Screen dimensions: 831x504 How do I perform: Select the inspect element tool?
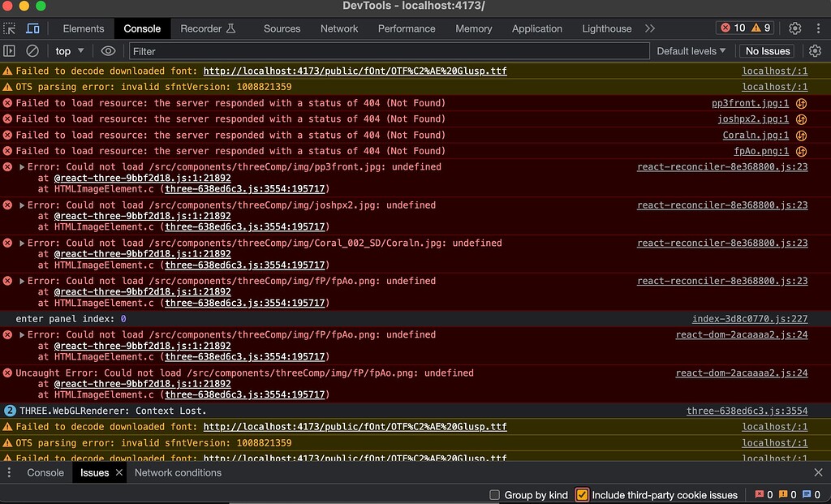9,28
